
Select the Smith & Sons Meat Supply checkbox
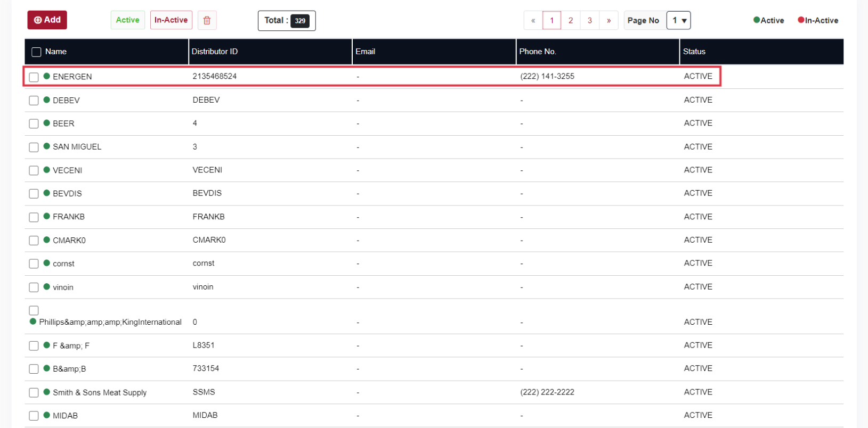[x=34, y=392]
